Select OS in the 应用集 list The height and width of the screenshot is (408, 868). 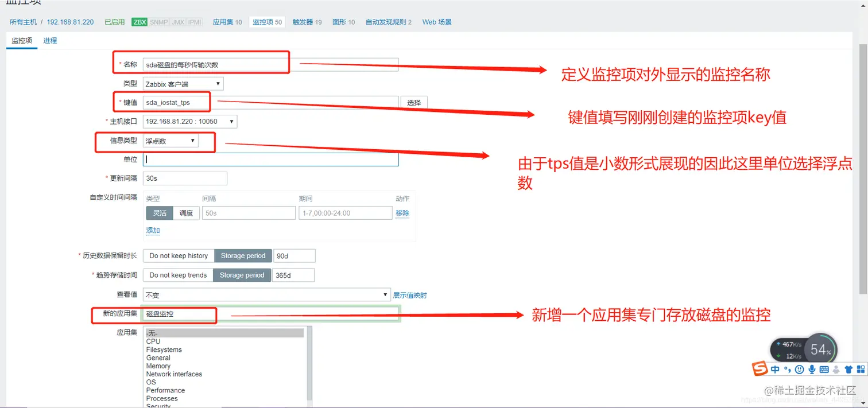click(x=224, y=382)
